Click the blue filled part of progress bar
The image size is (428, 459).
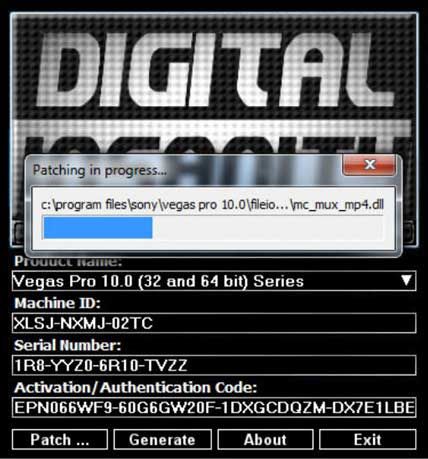coord(98,228)
